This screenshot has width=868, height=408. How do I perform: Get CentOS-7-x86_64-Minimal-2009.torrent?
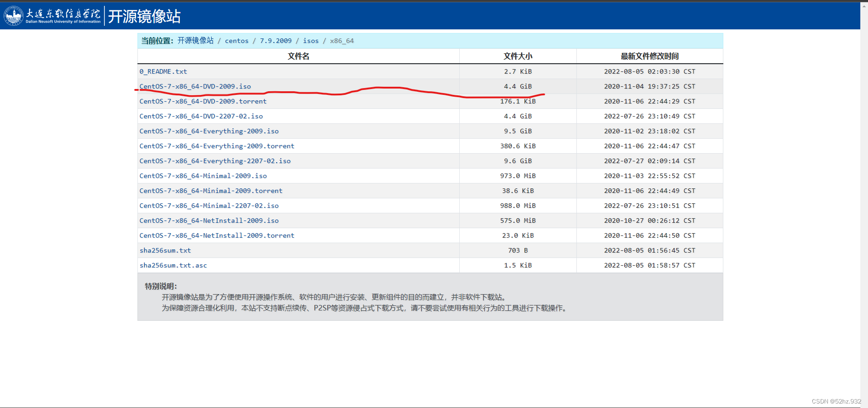coord(211,191)
